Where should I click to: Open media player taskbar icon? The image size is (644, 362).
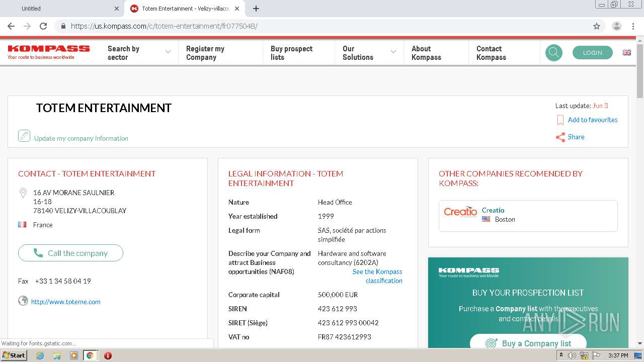point(73,355)
